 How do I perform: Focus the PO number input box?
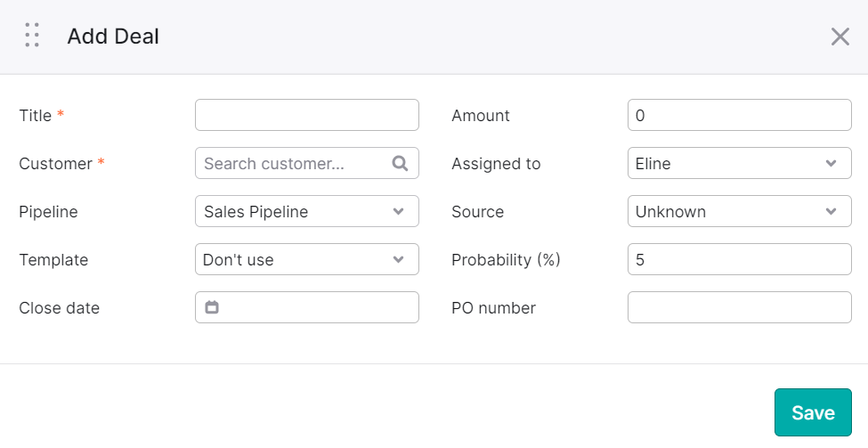coord(739,307)
